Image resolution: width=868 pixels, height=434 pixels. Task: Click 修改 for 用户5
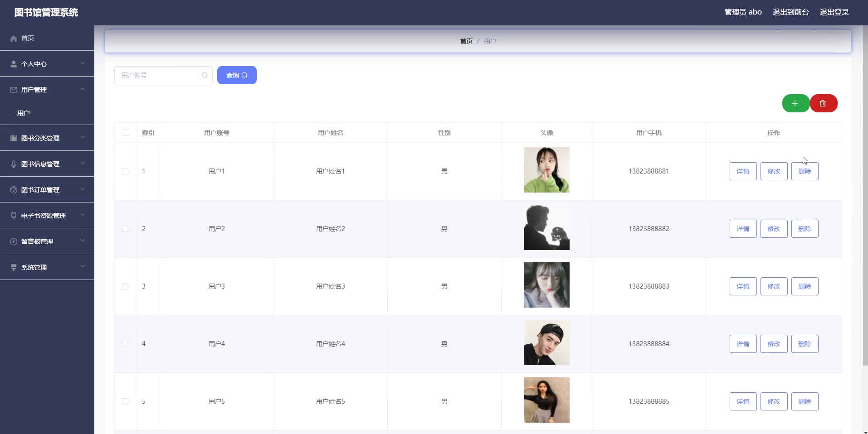click(774, 401)
